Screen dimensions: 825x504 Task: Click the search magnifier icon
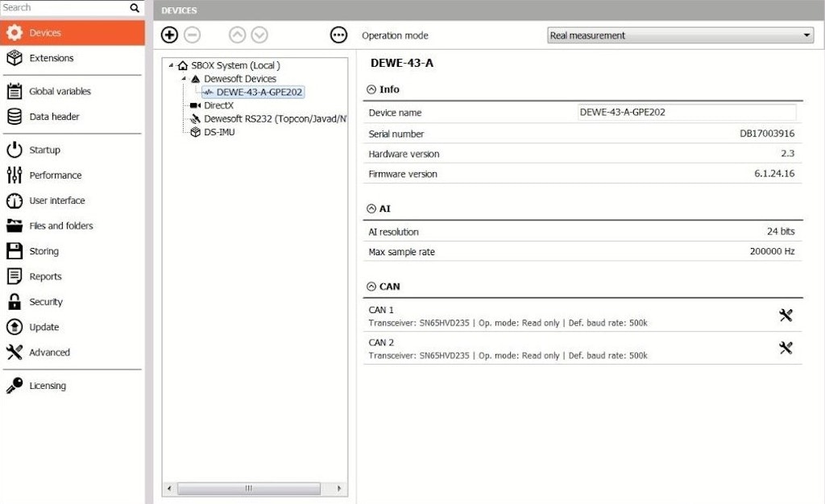point(135,8)
